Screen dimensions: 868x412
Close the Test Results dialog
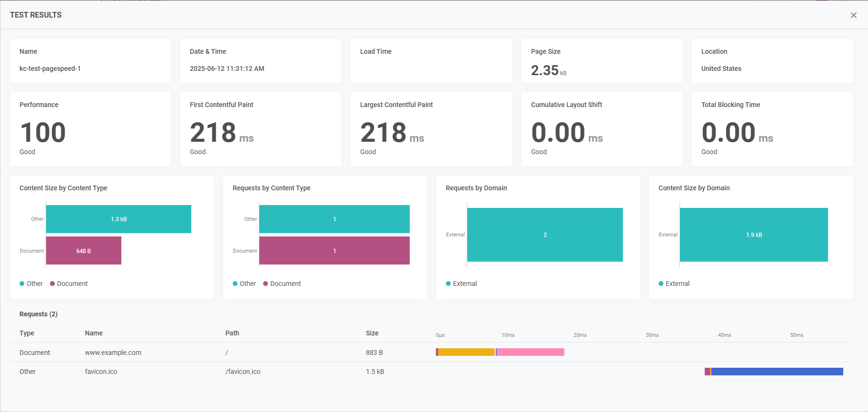click(853, 15)
